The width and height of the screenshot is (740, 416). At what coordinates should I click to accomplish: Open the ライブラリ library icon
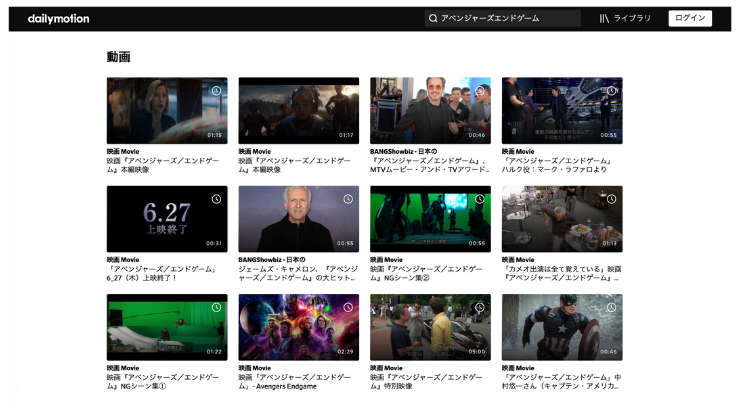pyautogui.click(x=604, y=18)
